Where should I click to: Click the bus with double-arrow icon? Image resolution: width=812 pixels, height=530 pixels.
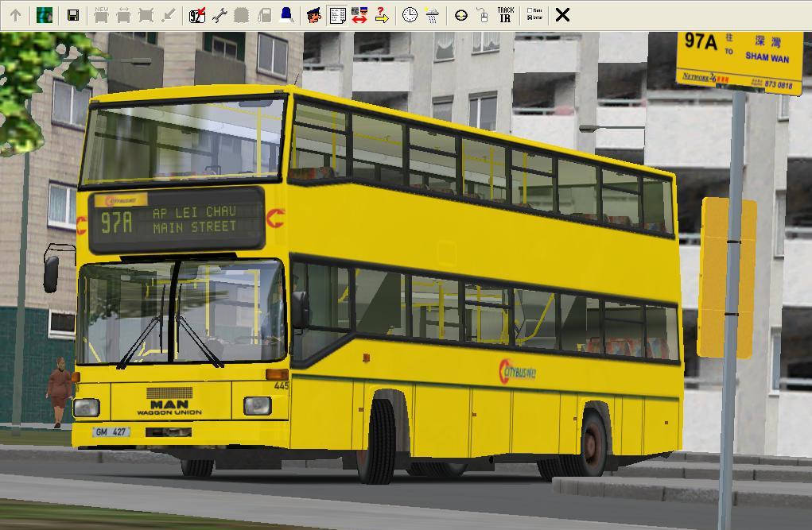(123, 15)
